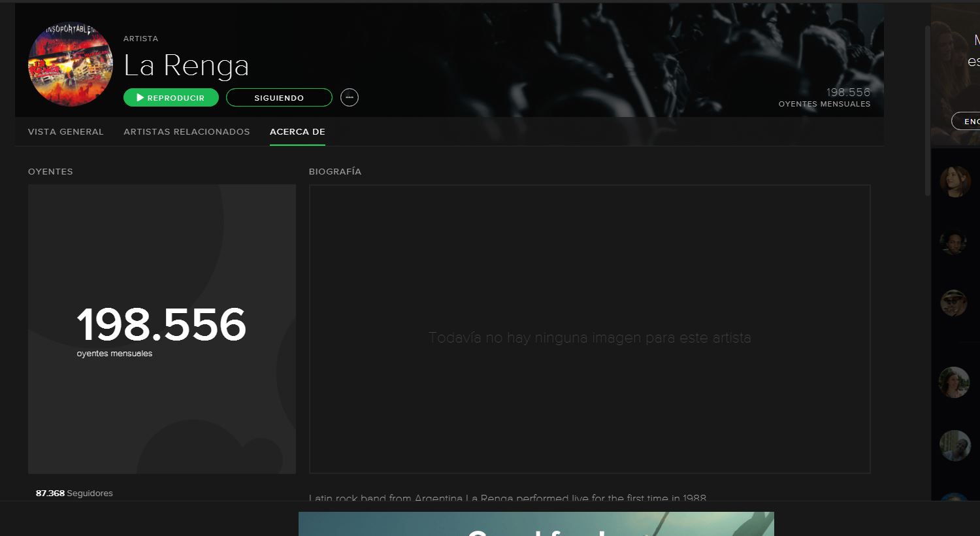Click the advertisement banner at the bottom
This screenshot has height=536, width=980.
[536, 524]
